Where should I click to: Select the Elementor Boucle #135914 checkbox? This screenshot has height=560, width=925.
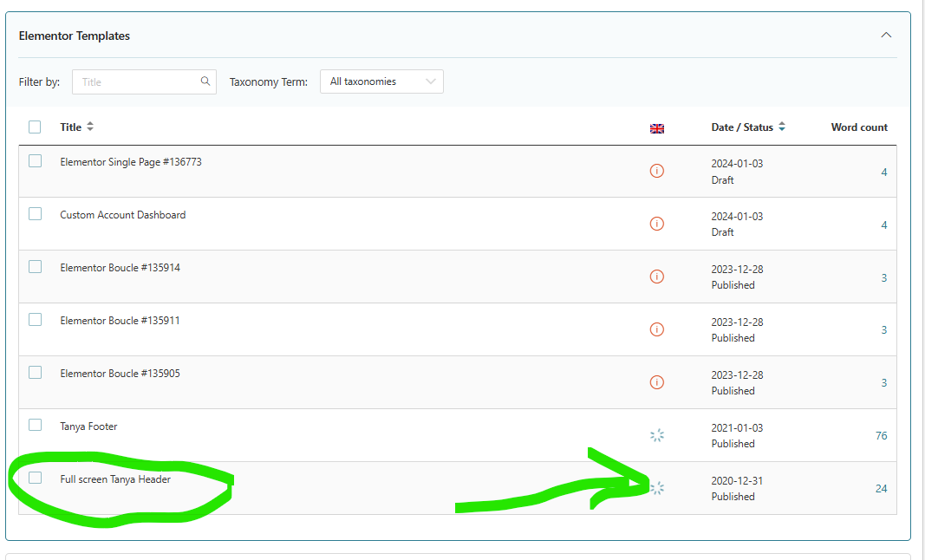35,267
